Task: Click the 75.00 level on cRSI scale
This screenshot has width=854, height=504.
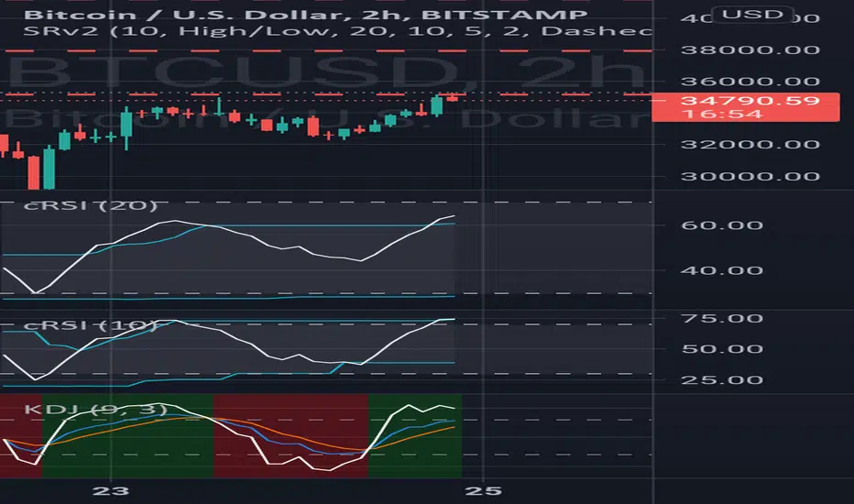Action: [722, 318]
